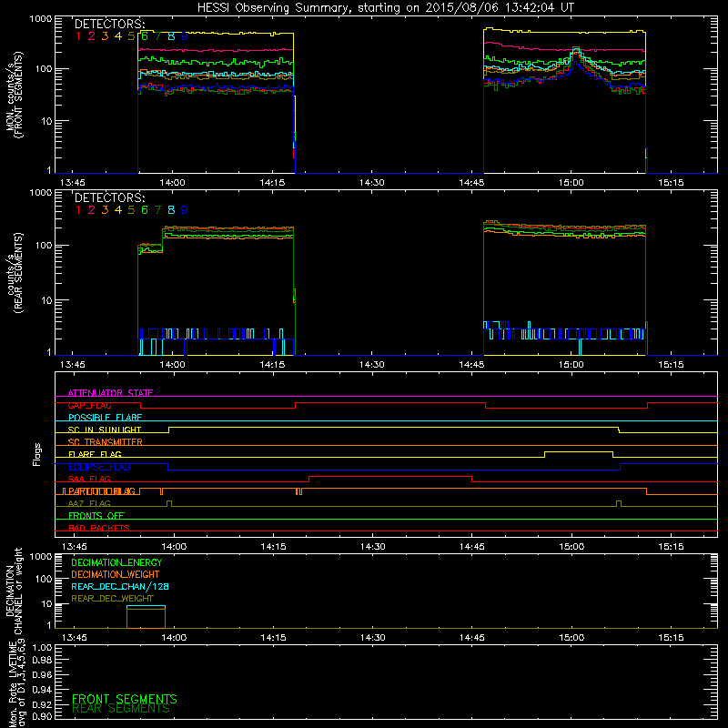Click red detector 1 in rear segments legend

point(78,210)
